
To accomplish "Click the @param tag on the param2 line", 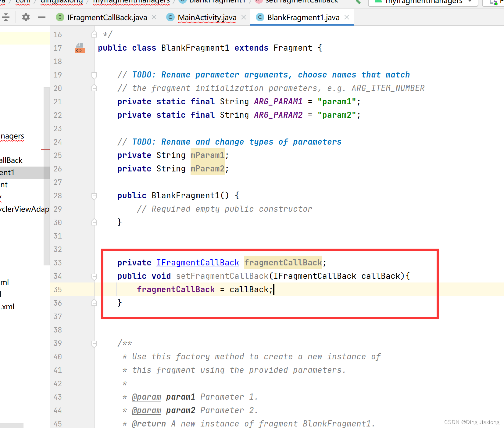I will point(146,410).
